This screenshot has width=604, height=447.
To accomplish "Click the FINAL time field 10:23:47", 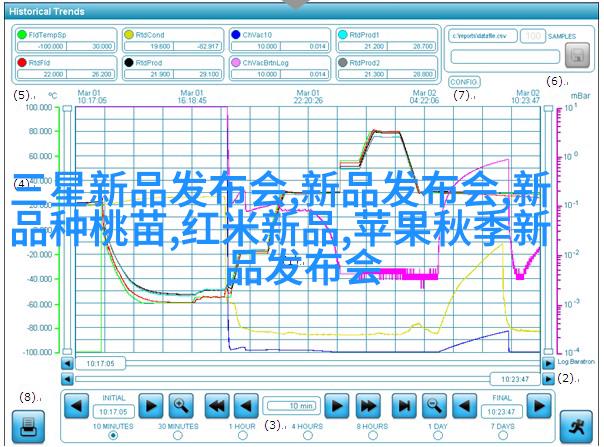I will click(x=501, y=412).
